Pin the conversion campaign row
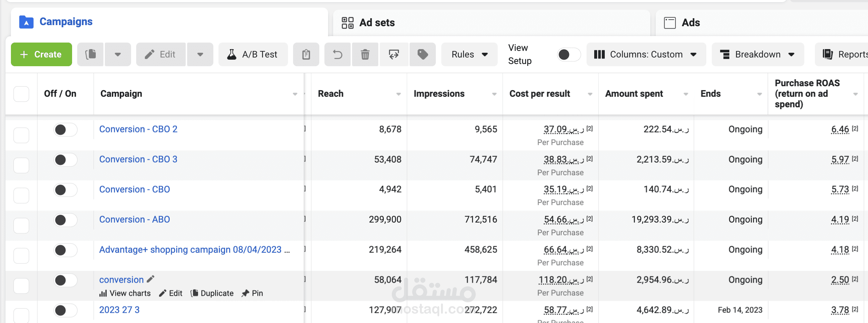The image size is (868, 323). tap(252, 293)
